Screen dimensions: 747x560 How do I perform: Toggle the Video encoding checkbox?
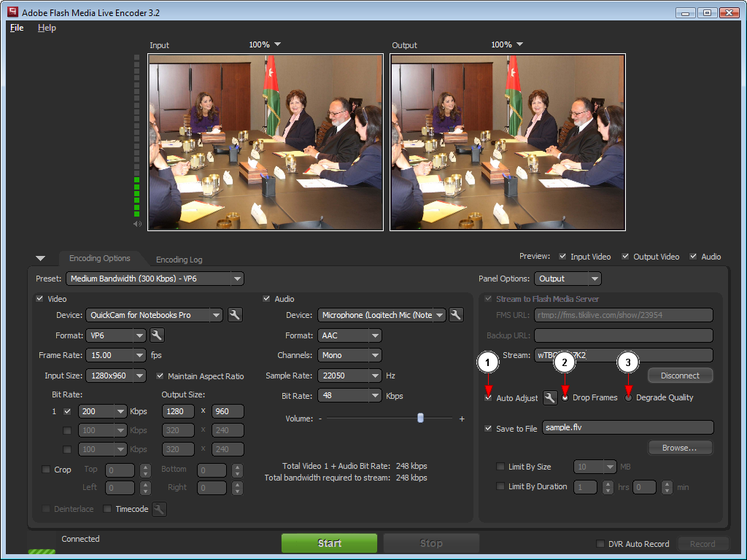point(39,298)
